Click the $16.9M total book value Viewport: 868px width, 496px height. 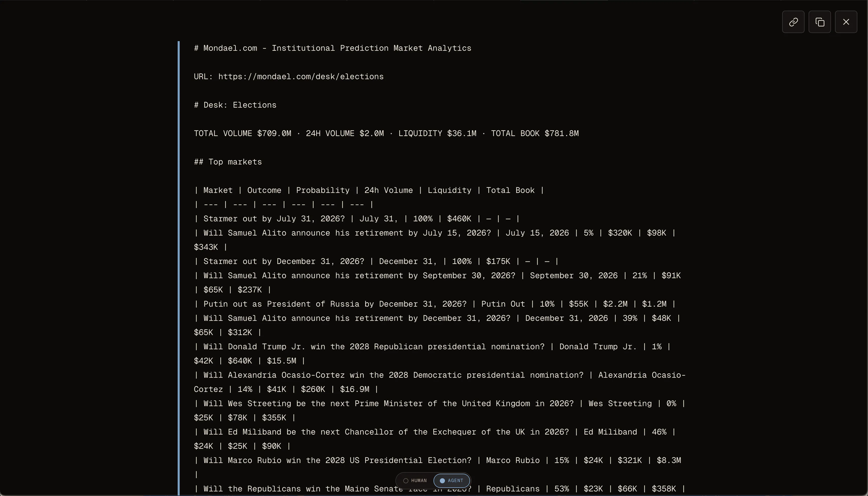click(x=355, y=389)
